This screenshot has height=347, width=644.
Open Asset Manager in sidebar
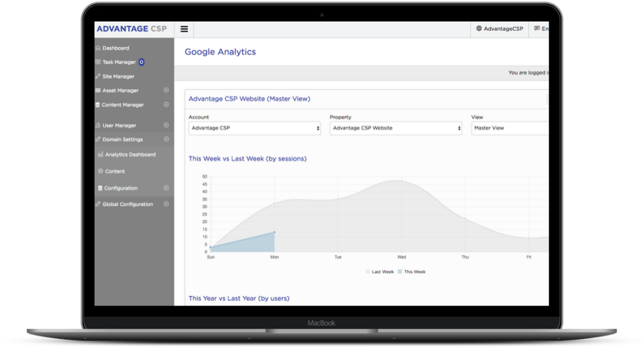tap(120, 91)
